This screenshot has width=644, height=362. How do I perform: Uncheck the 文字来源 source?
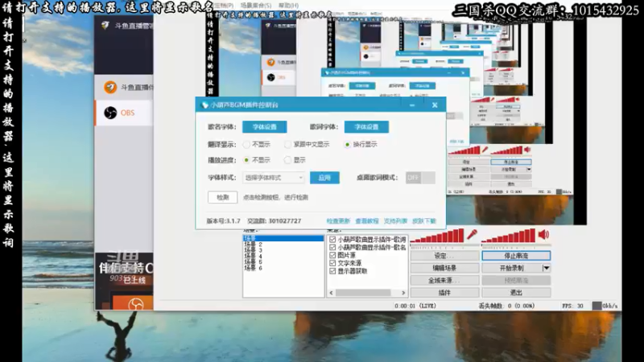[332, 263]
